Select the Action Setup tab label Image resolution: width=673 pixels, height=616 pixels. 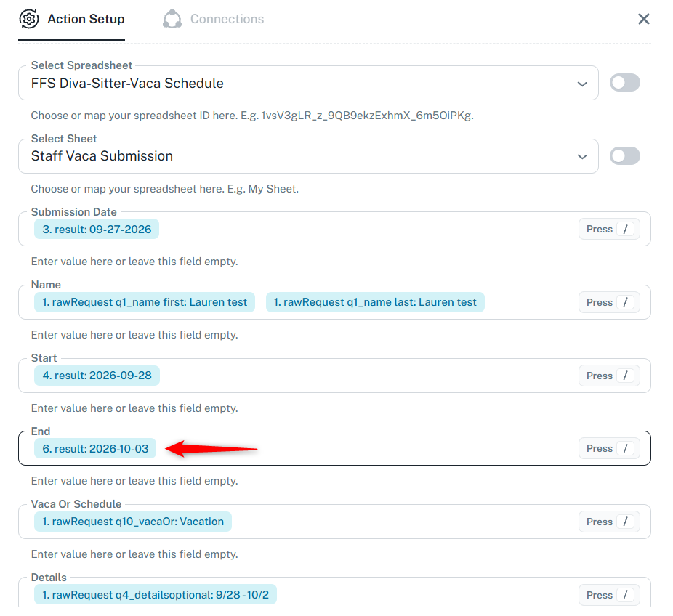click(86, 19)
